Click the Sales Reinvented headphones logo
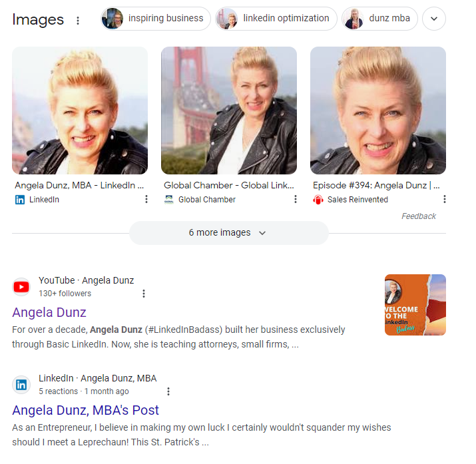The image size is (476, 464). coord(318,200)
